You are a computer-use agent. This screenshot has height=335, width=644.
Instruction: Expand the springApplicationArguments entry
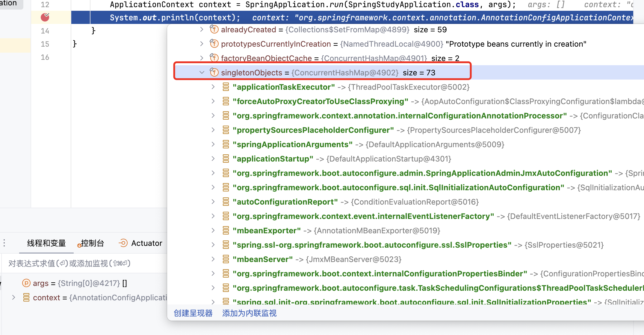(213, 144)
